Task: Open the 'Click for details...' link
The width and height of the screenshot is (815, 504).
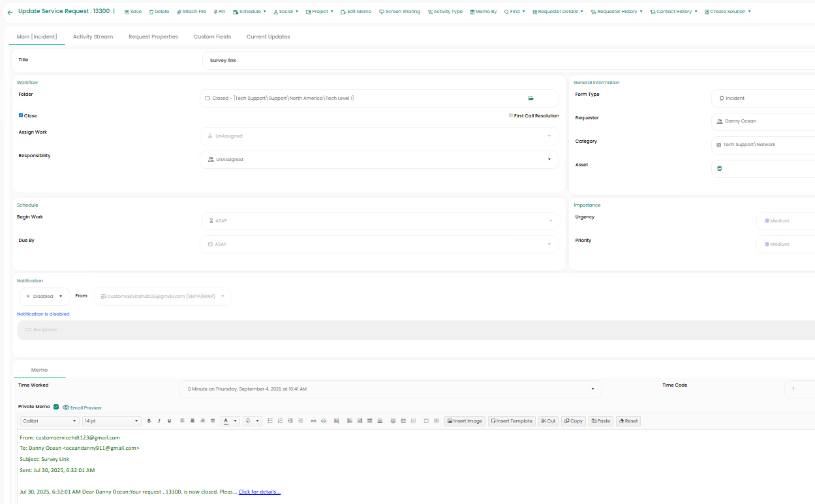Action: [x=259, y=492]
